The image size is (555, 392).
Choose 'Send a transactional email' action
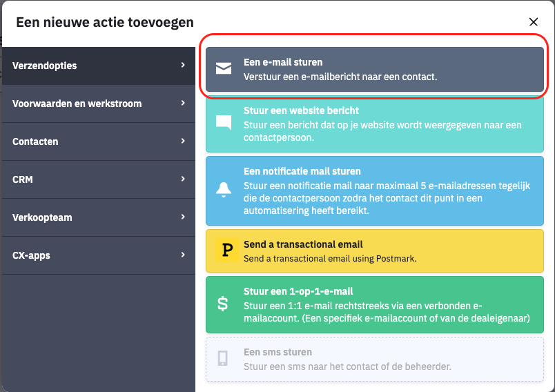375,251
